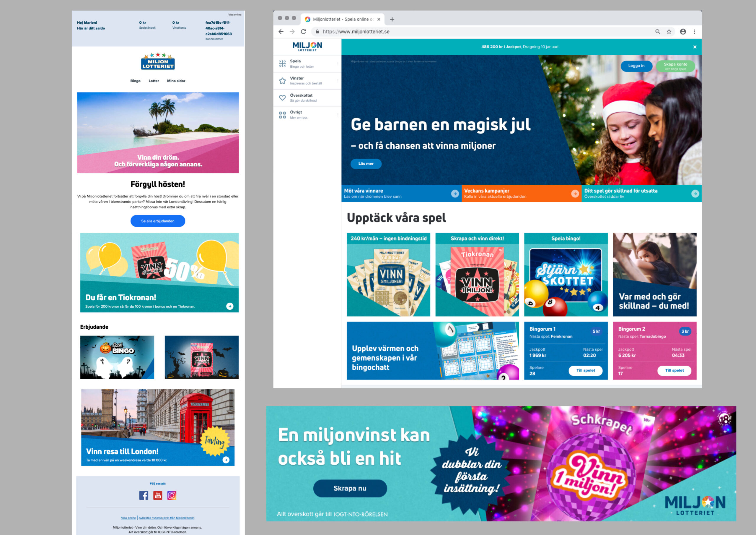
Task: Open the Facebook icon in email footer
Action: [144, 495]
